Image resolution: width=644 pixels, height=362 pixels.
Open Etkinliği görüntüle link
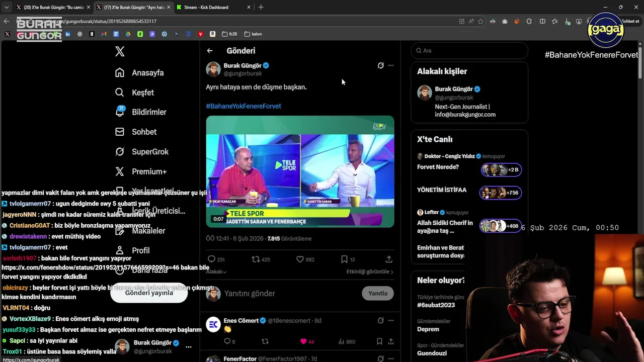370,271
